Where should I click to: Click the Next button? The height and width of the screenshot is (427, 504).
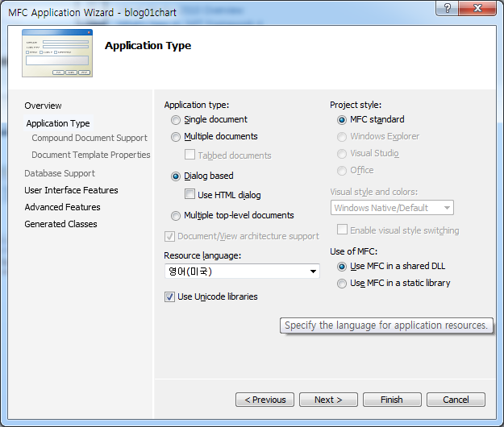[328, 400]
